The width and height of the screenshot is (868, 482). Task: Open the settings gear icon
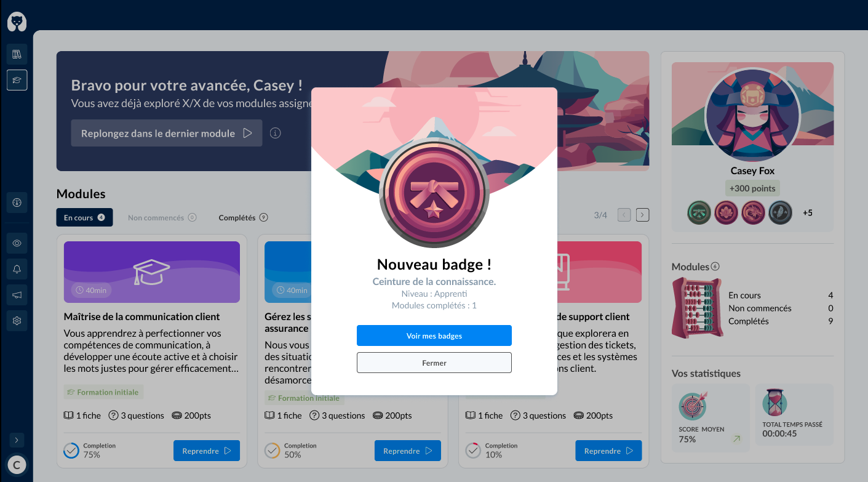(17, 321)
